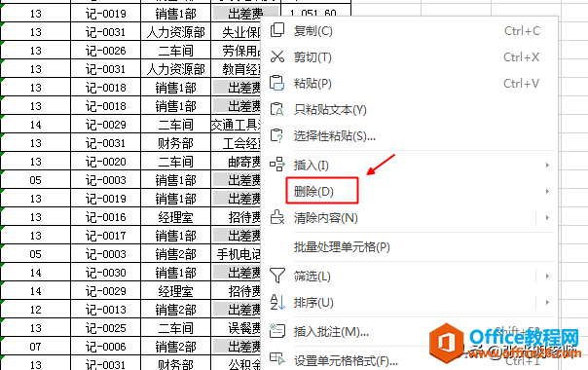Select the cell 交通工具
588x370 pixels.
click(237, 125)
